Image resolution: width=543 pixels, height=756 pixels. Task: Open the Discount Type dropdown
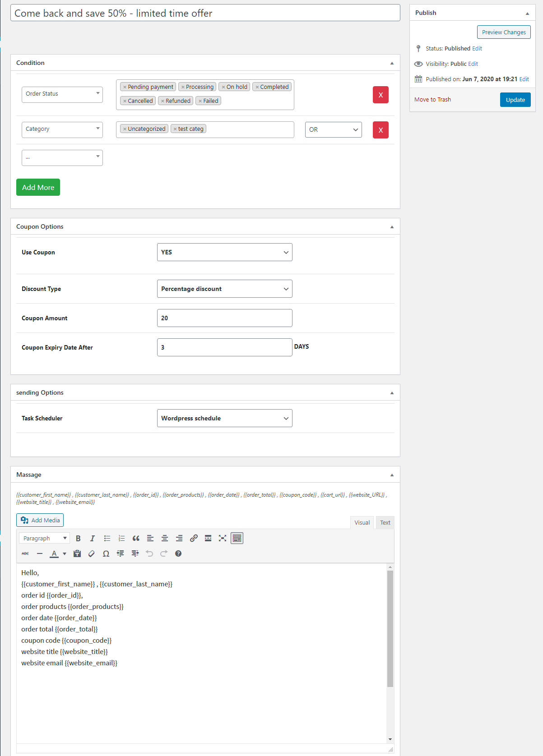pyautogui.click(x=225, y=289)
